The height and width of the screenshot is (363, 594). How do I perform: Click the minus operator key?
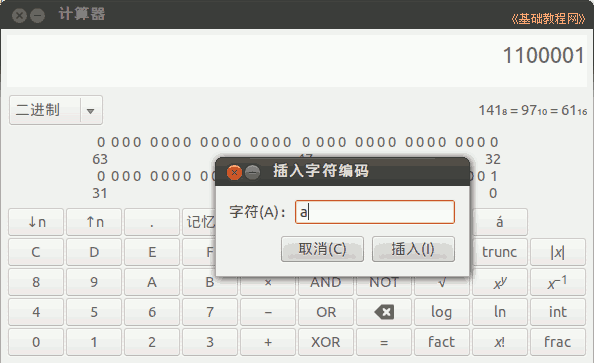[268, 312]
